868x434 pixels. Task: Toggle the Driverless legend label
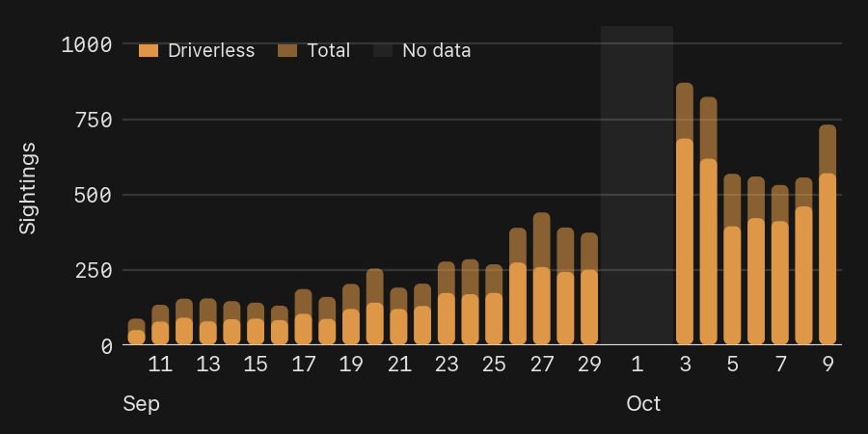[x=211, y=50]
